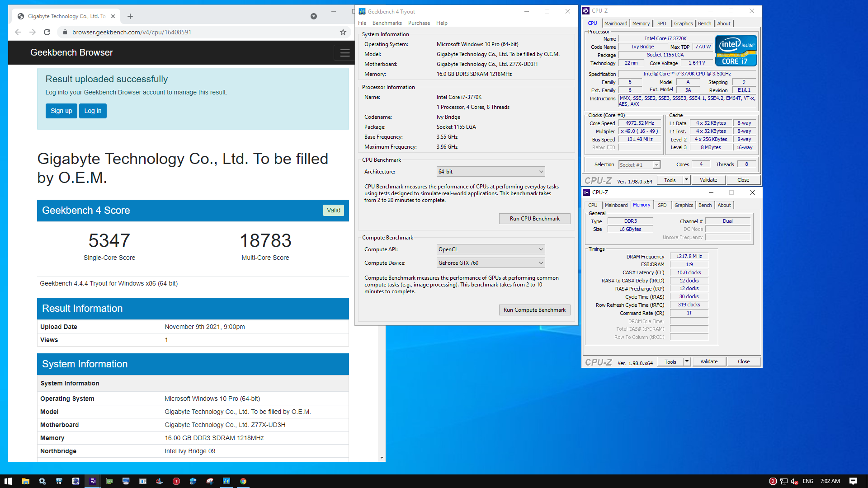Expand the Architecture 64-bit dropdown
The height and width of the screenshot is (488, 868).
pos(491,172)
